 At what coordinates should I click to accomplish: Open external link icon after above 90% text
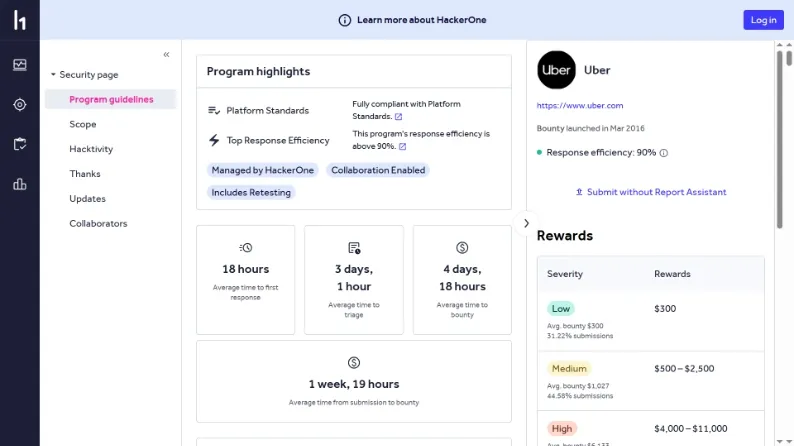pyautogui.click(x=403, y=146)
